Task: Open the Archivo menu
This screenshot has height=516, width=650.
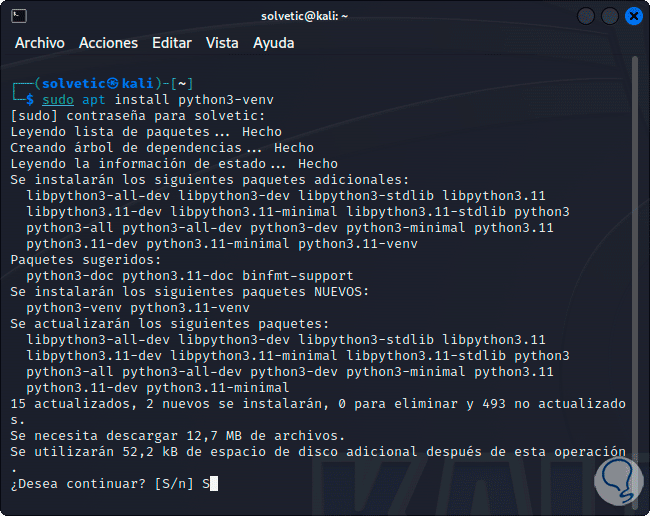Action: click(x=40, y=43)
